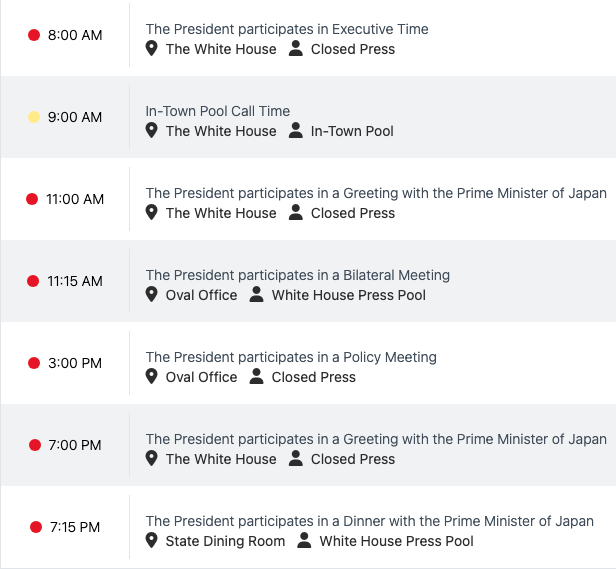Click the location pin icon in 8:00 AM row

[152, 49]
